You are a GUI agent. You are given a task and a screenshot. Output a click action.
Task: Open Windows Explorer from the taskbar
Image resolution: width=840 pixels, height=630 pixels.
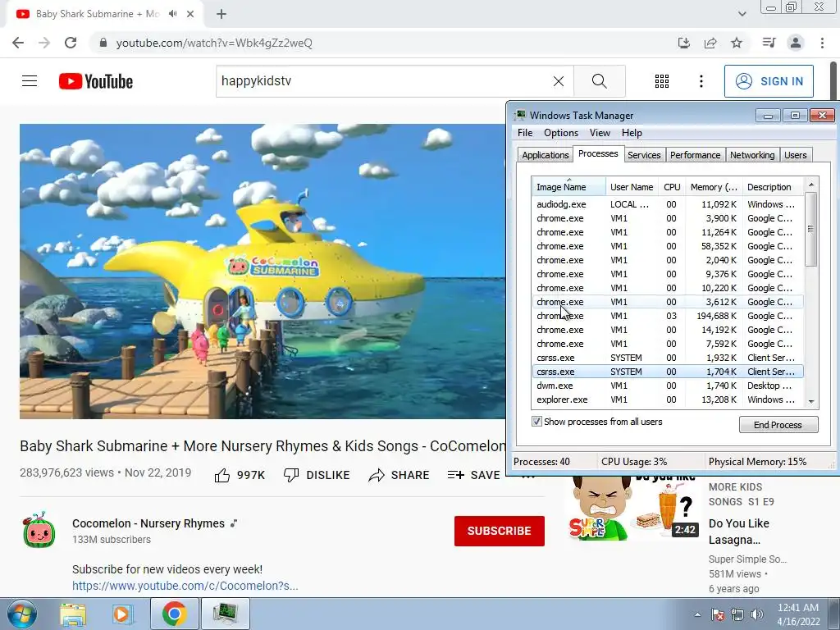(x=73, y=614)
